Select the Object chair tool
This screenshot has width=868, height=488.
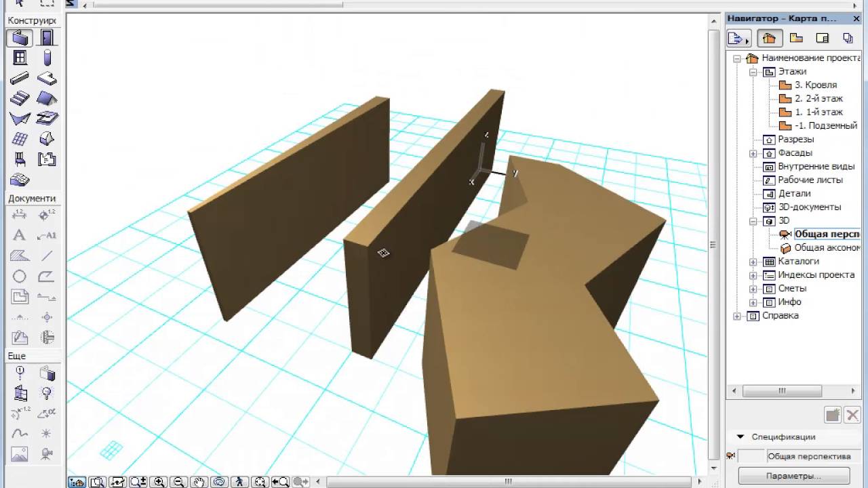20,159
